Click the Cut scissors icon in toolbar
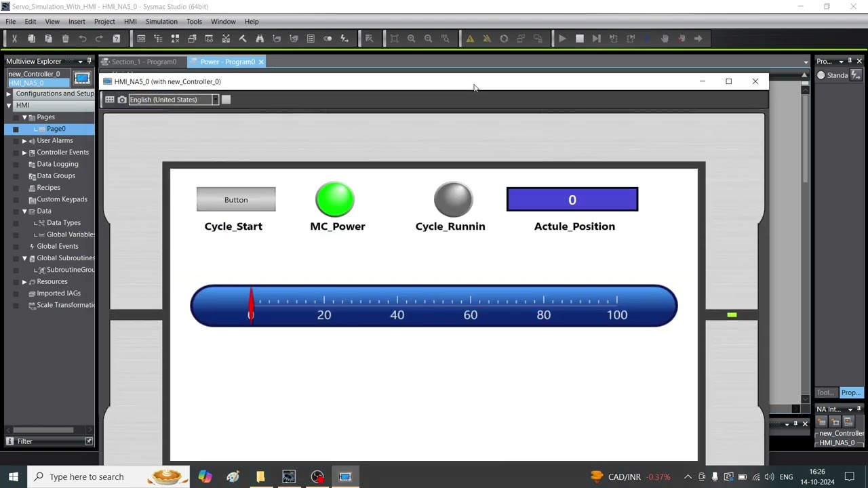 coord(14,39)
